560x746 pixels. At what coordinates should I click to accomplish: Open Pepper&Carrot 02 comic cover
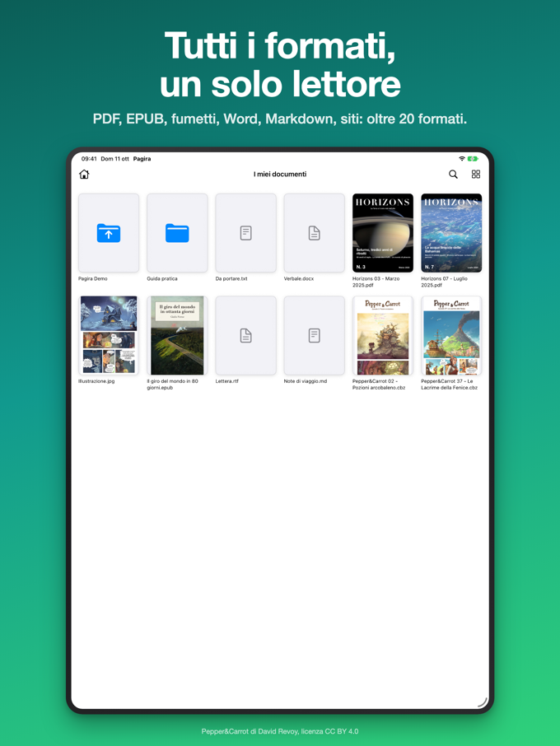[x=383, y=335]
